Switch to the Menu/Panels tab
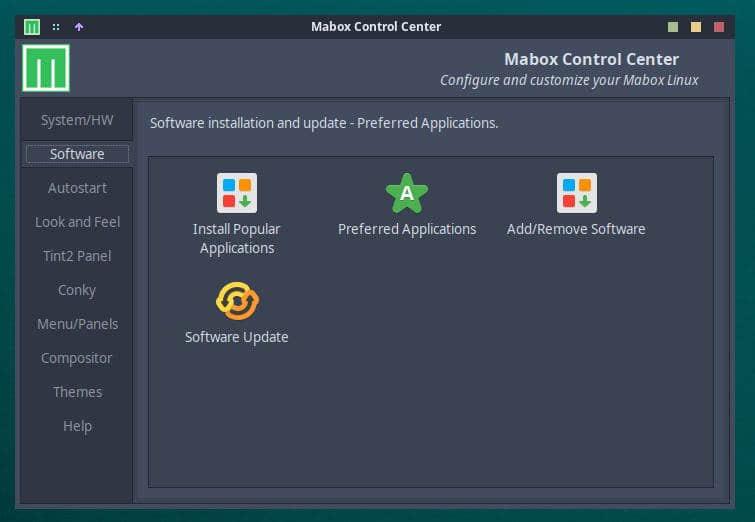Viewport: 755px width, 522px height. 77,324
